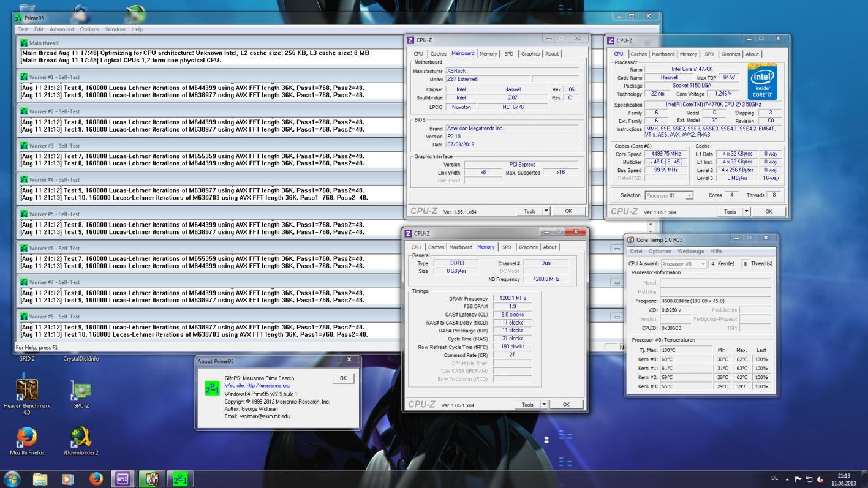This screenshot has height=488, width=868.
Task: Click the Worker #2 Self-Test window icon
Action: [24, 111]
